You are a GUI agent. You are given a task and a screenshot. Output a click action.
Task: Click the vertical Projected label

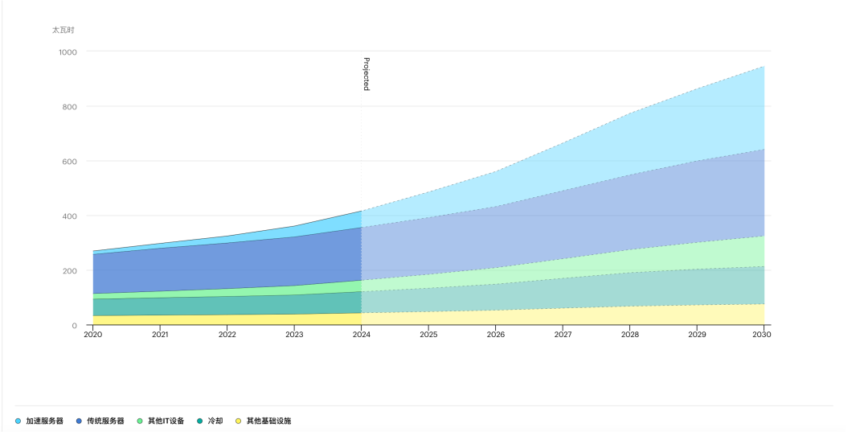366,74
